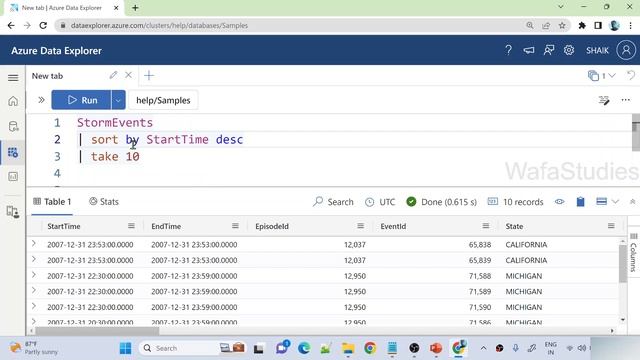The width and height of the screenshot is (640, 360).
Task: Open the Windows Start menu
Action: click(126, 348)
